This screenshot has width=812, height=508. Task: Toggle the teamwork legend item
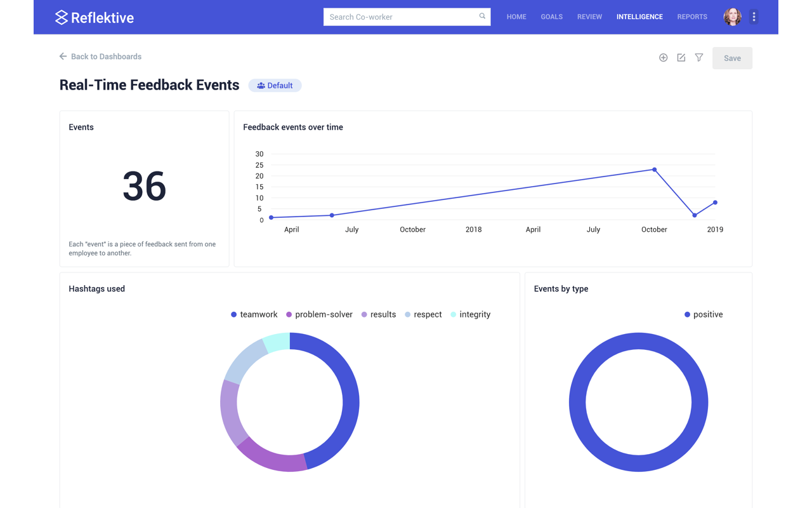(254, 314)
